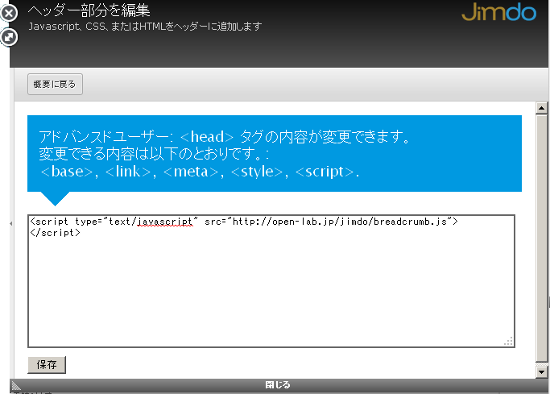Viewport: 550px width, 394px height.
Task: Click the ヘッダー部分を編集 title
Action: 89,11
